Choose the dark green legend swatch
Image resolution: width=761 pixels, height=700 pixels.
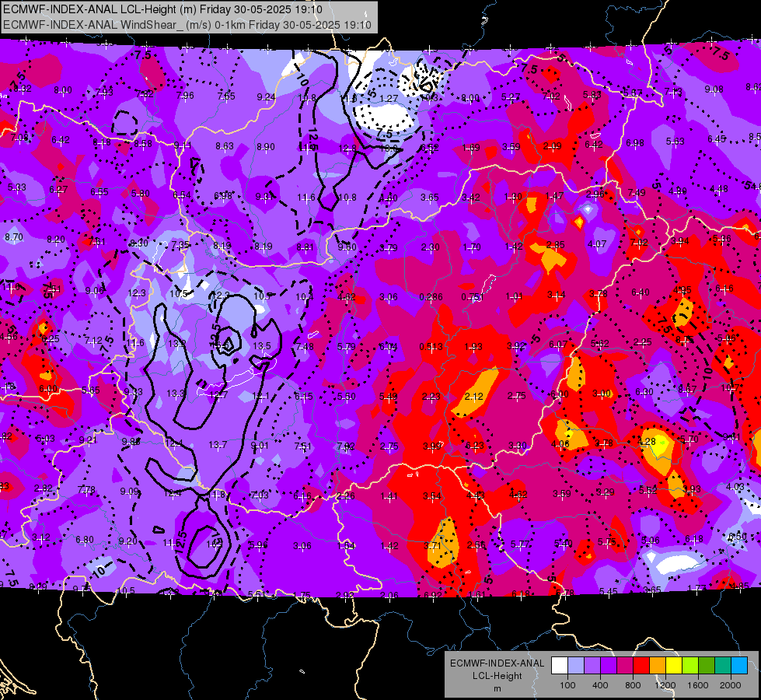[x=707, y=666]
